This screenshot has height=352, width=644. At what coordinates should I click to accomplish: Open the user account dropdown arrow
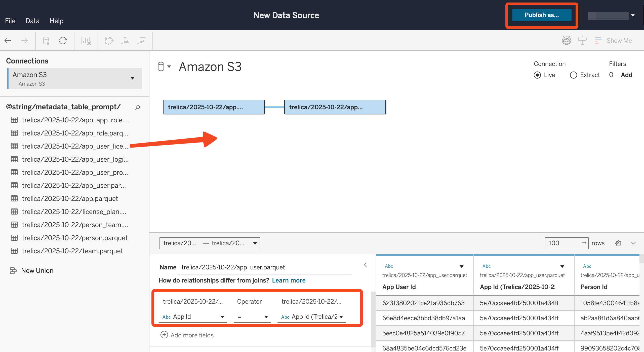(633, 16)
